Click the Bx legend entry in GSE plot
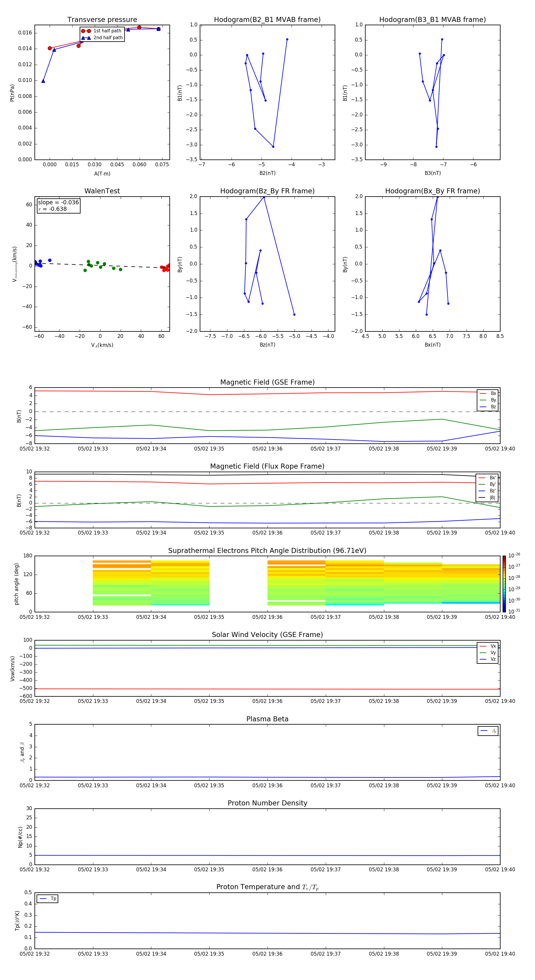535x980 pixels. point(488,393)
